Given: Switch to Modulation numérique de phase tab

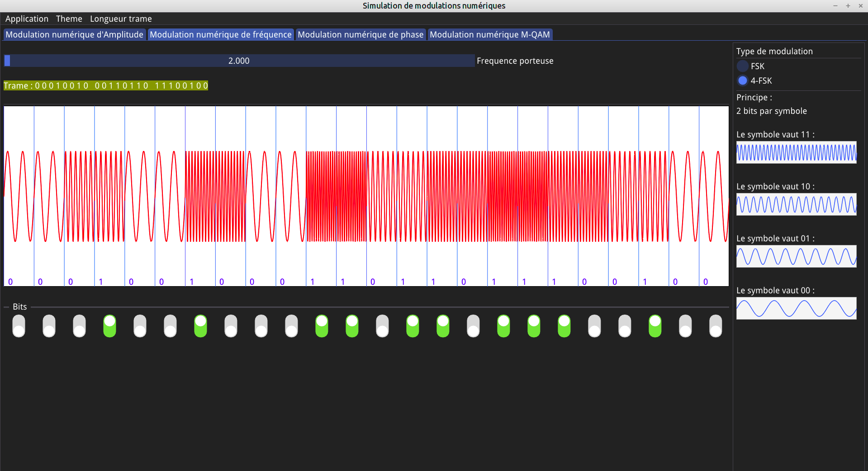Looking at the screenshot, I should pyautogui.click(x=360, y=35).
